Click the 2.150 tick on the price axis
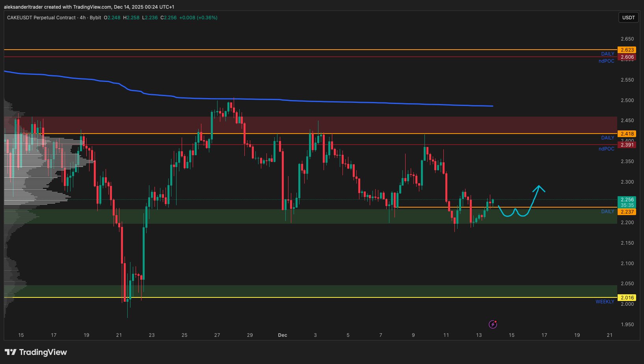644x364 pixels. point(627,243)
